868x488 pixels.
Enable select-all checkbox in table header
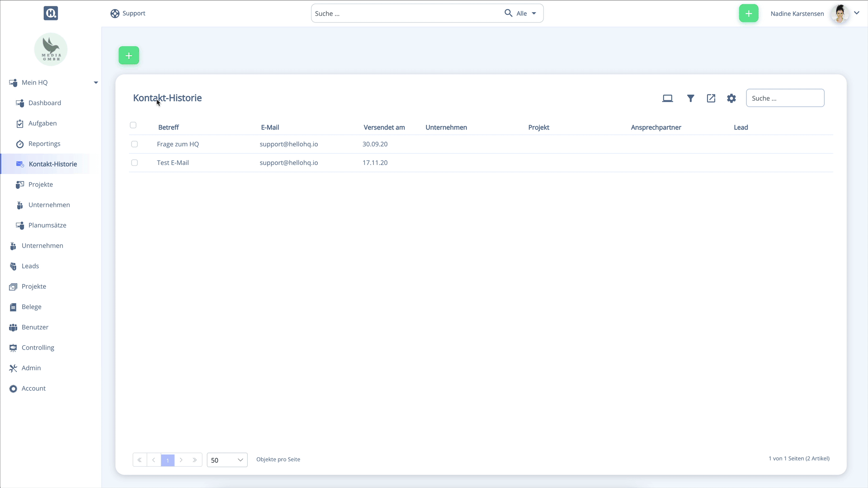(133, 125)
